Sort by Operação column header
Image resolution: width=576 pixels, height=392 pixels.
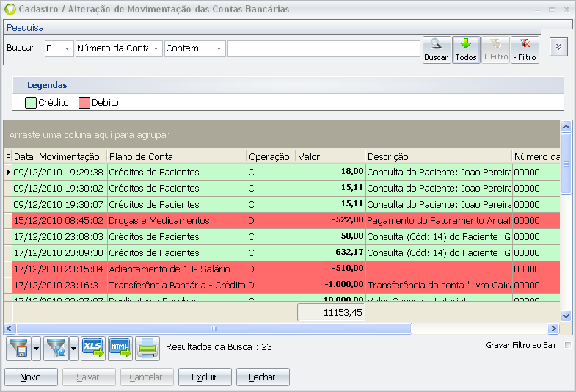pos(271,156)
